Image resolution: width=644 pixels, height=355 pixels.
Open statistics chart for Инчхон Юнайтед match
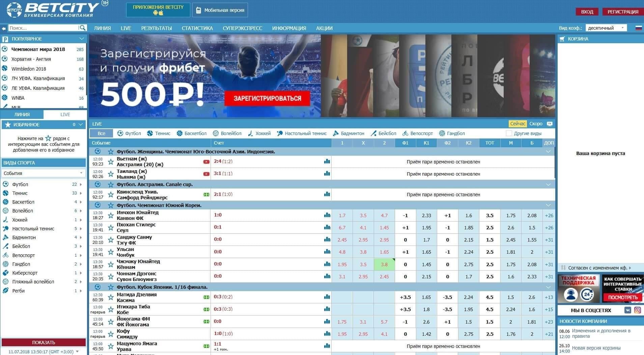click(x=327, y=215)
